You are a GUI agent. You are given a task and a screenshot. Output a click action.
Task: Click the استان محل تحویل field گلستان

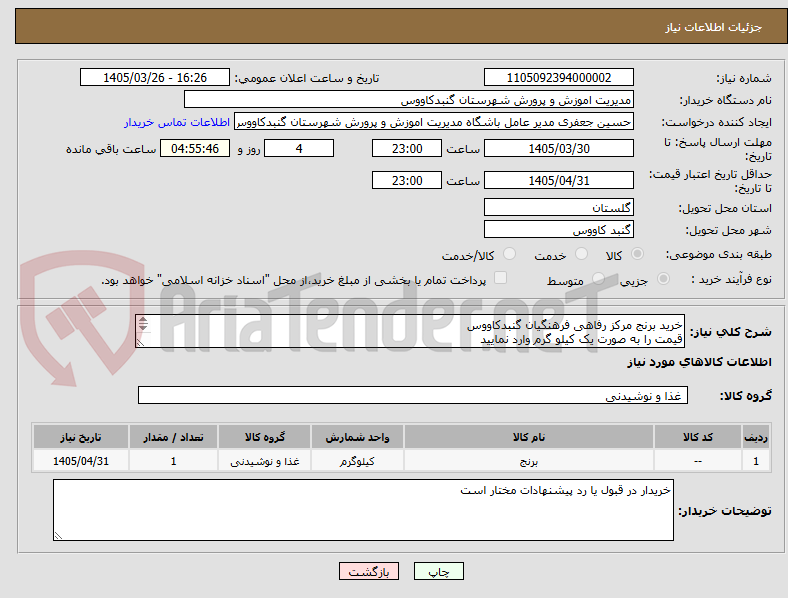click(558, 208)
